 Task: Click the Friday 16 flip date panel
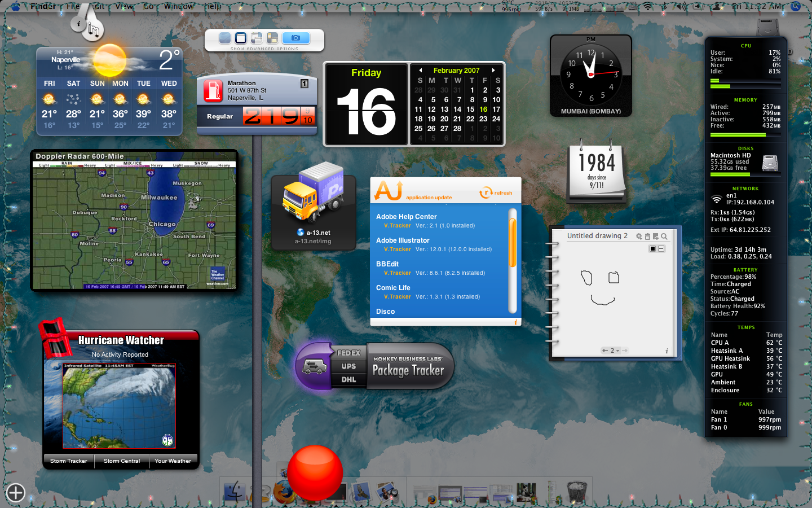pos(366,104)
